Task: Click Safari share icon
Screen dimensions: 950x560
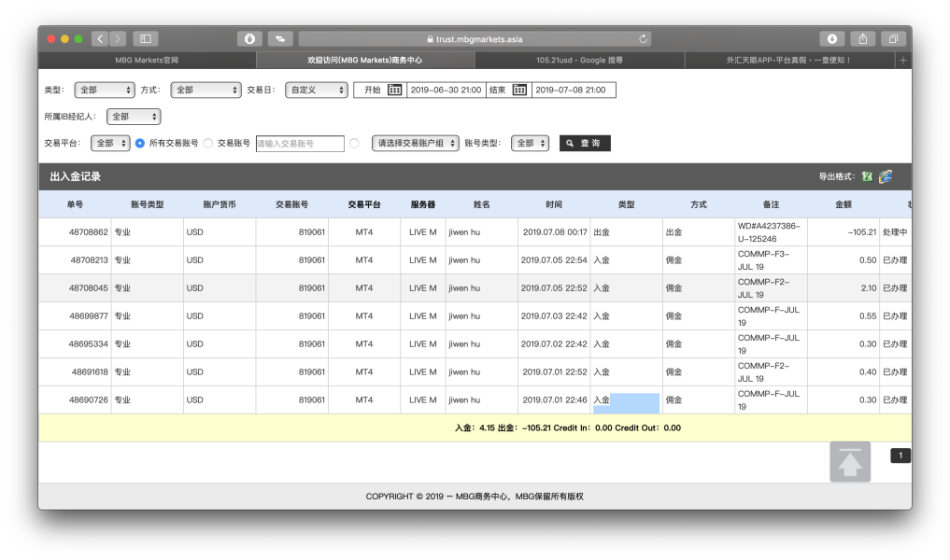Action: click(x=862, y=38)
